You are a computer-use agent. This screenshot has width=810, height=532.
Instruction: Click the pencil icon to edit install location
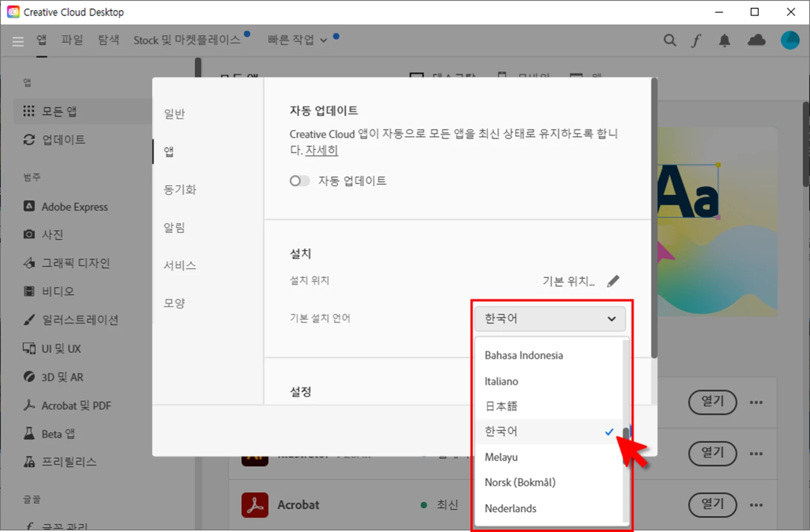[x=613, y=281]
